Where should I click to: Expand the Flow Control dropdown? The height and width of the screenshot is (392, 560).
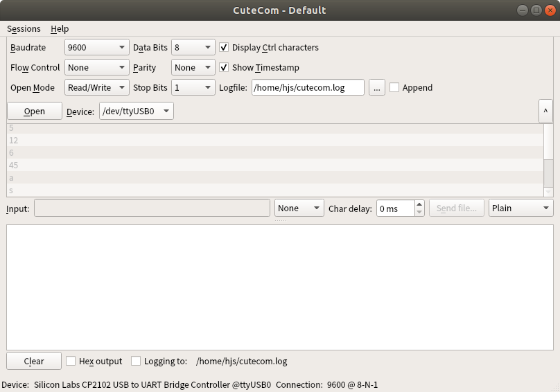pos(97,67)
